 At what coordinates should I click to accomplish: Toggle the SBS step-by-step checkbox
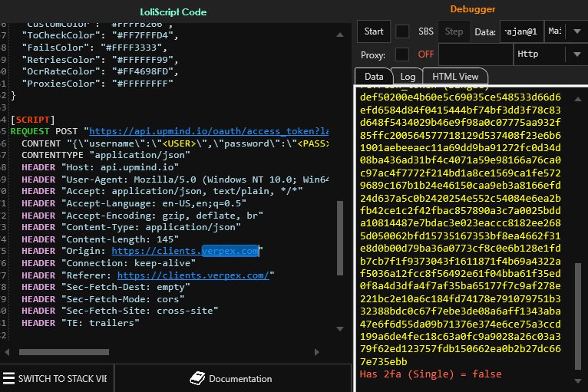(x=402, y=31)
